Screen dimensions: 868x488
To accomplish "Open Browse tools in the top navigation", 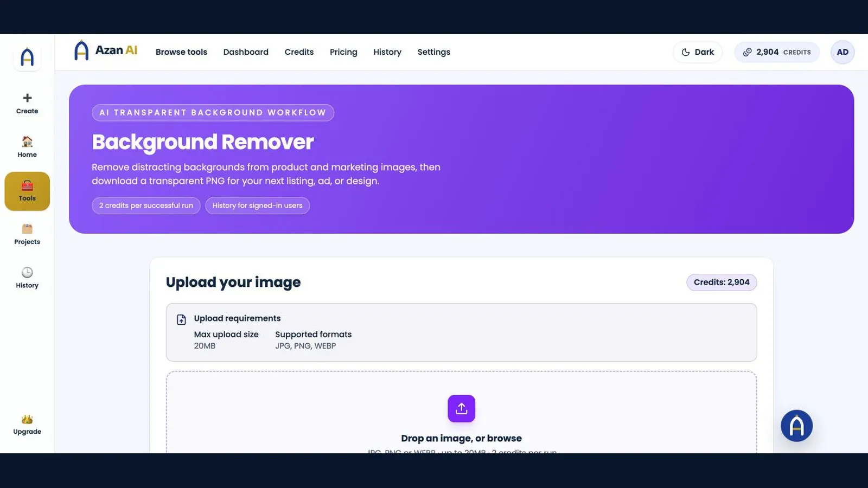I will (181, 52).
